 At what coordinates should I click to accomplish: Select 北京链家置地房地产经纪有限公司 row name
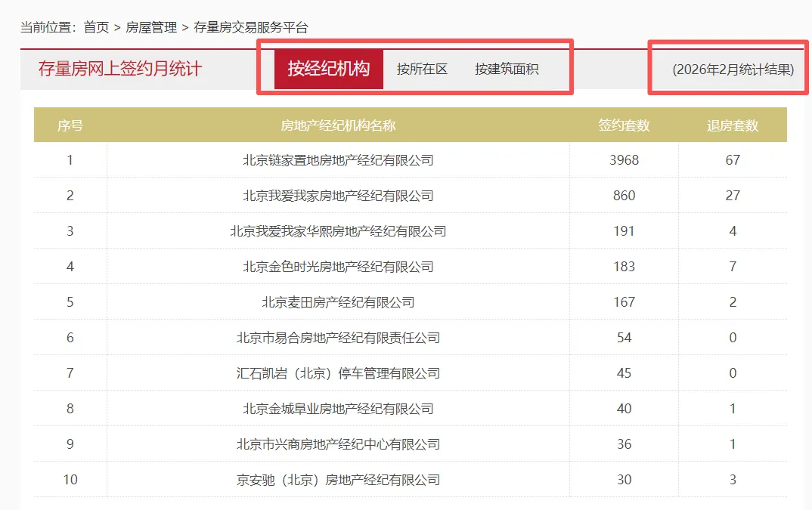(338, 160)
